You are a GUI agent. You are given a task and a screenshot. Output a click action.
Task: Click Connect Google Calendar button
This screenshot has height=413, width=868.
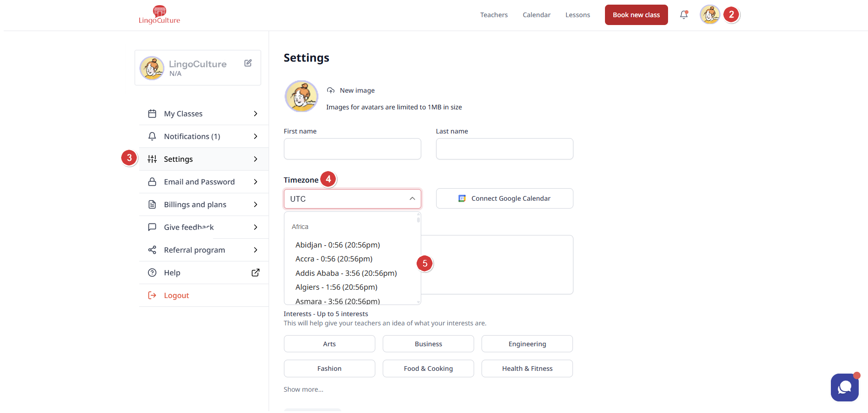(x=504, y=198)
